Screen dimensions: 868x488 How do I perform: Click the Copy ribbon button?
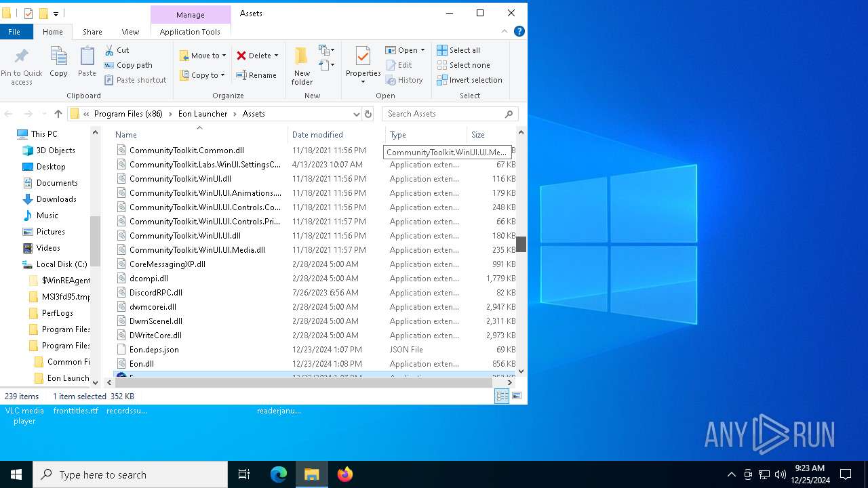pos(58,62)
